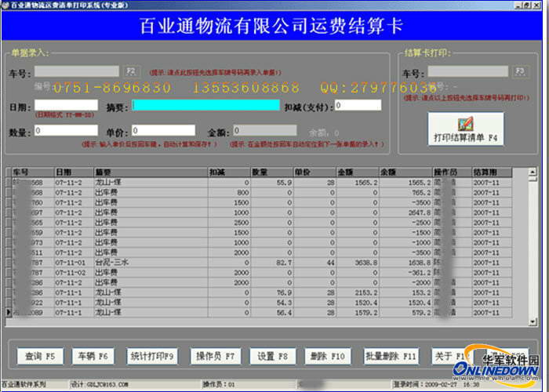Minimize the window via title bar

(x=519, y=5)
